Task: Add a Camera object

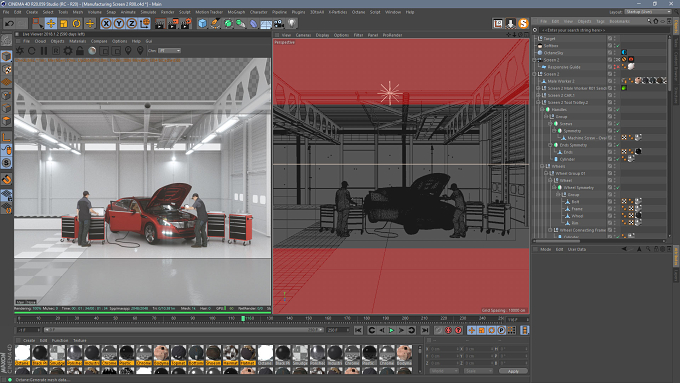Action: (x=279, y=23)
